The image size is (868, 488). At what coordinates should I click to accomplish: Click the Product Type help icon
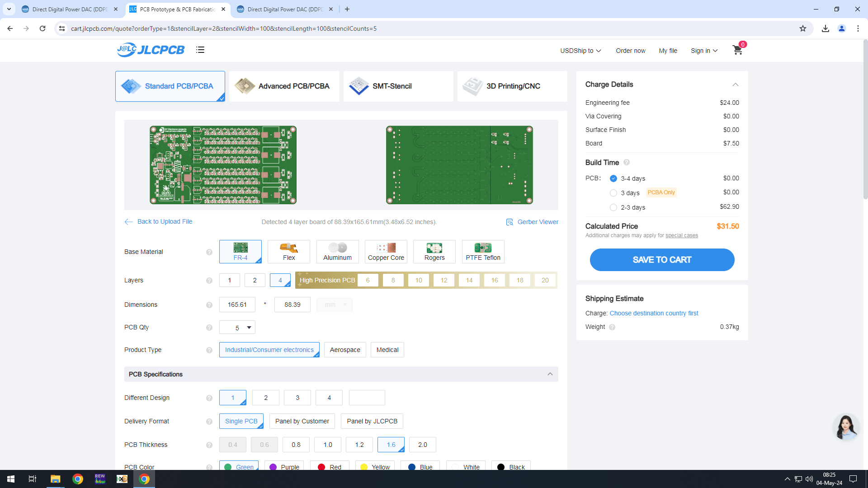[x=209, y=350]
